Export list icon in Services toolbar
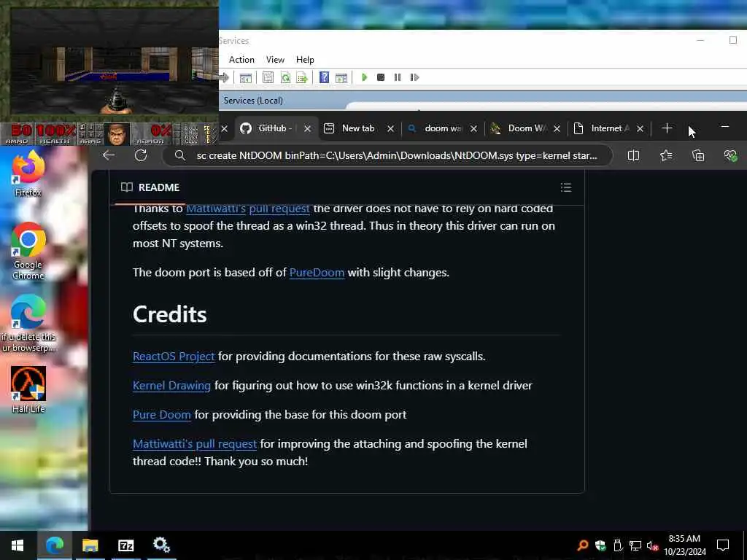This screenshot has width=747, height=560. 302,77
